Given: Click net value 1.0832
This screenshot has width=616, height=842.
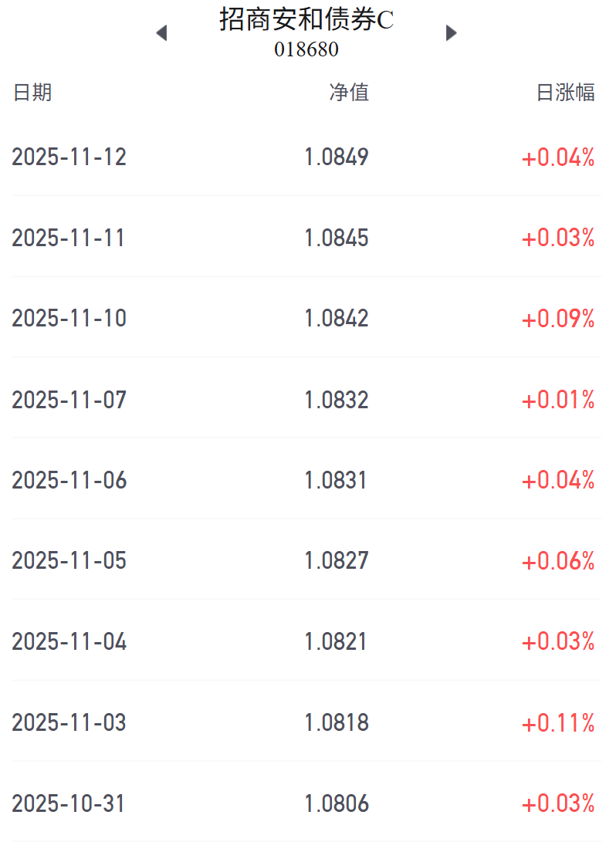Looking at the screenshot, I should tap(337, 400).
